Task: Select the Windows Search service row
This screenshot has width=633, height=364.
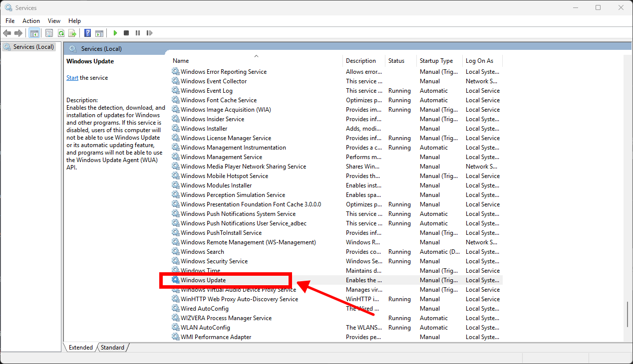Action: click(202, 252)
